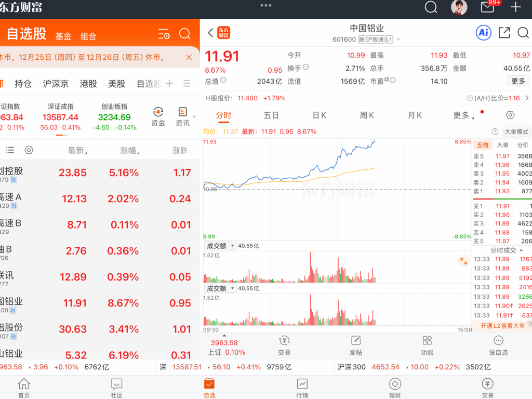Select the 美股 watchlist tab

(x=117, y=84)
